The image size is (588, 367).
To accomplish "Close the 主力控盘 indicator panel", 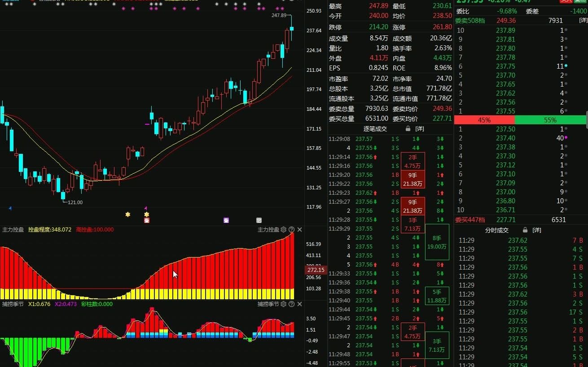I will (300, 230).
